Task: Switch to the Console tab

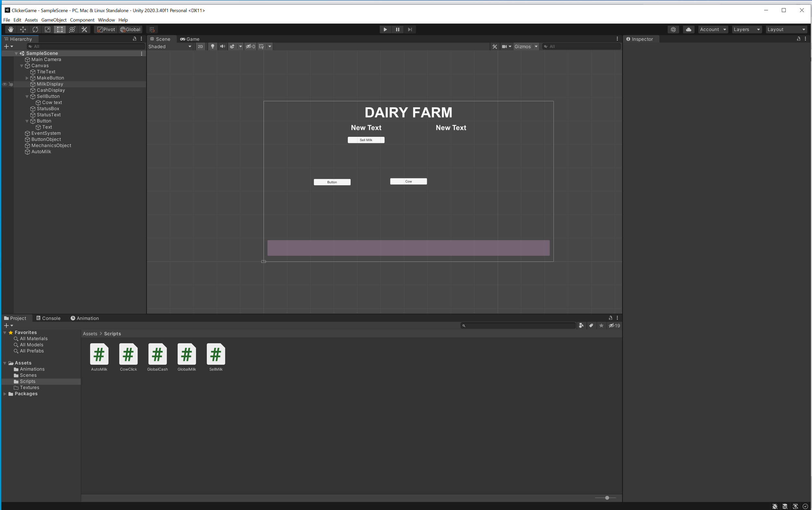Action: 48,318
